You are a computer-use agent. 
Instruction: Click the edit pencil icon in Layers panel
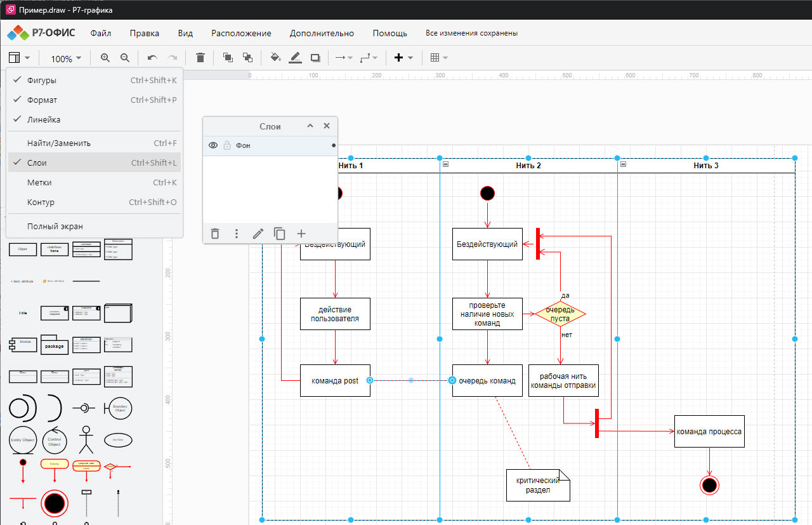[258, 234]
